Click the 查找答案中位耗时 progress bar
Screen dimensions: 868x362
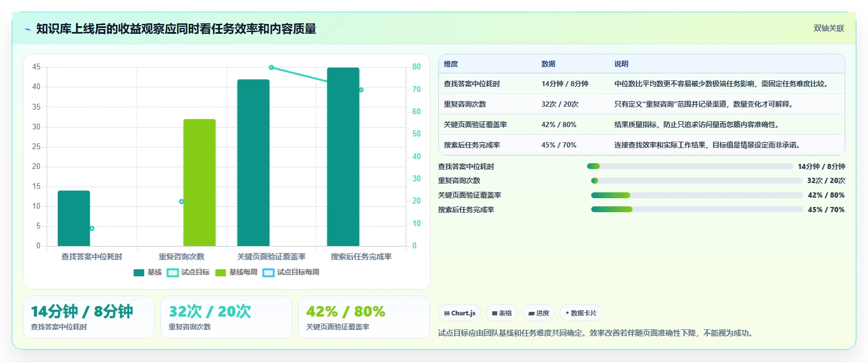(690, 166)
